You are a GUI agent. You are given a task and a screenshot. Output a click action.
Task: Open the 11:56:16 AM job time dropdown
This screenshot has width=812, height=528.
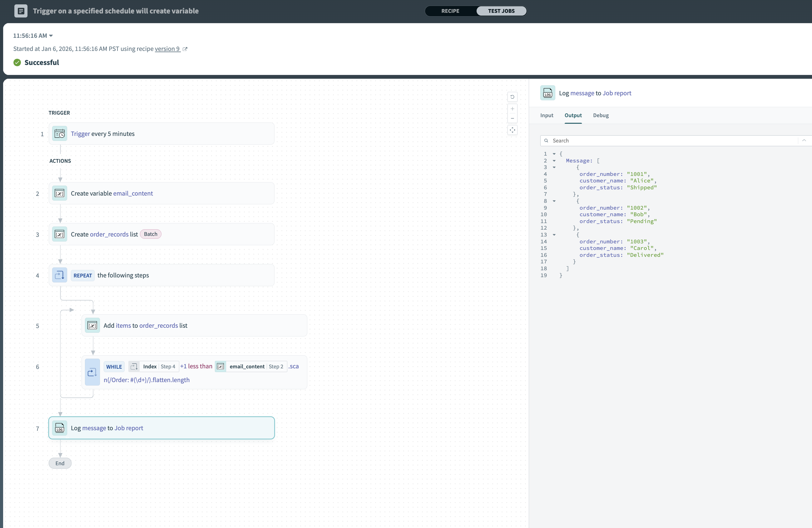[33, 36]
